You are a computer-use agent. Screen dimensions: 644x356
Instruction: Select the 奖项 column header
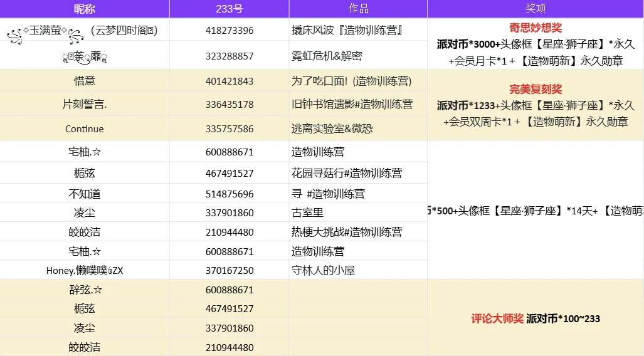(536, 9)
